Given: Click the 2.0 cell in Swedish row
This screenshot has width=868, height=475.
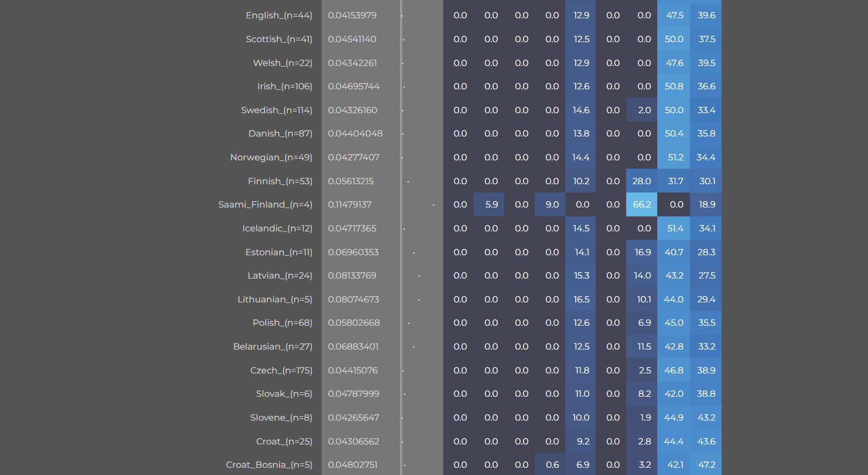Looking at the screenshot, I should click(642, 110).
